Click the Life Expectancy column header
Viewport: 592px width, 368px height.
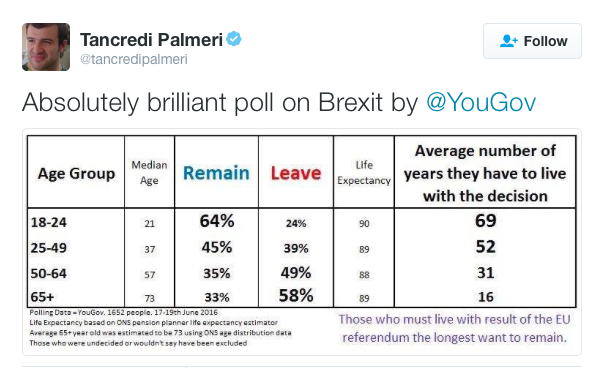(364, 172)
